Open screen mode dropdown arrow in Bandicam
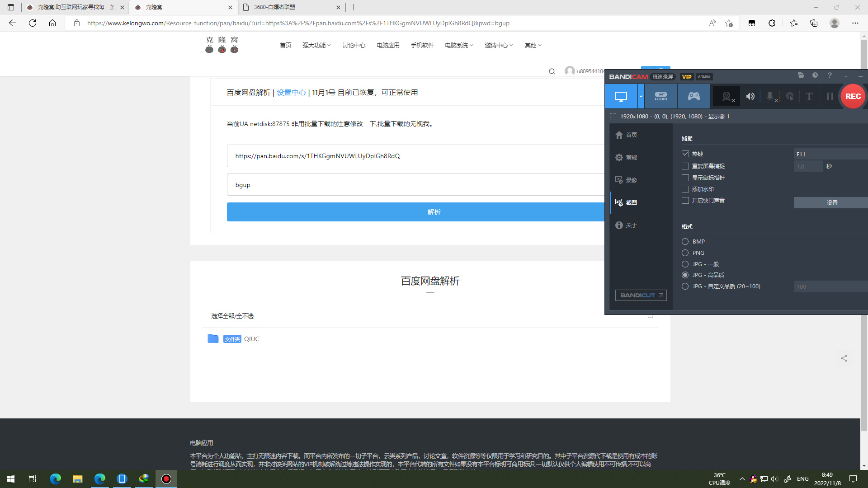Image resolution: width=868 pixels, height=488 pixels. pyautogui.click(x=641, y=96)
